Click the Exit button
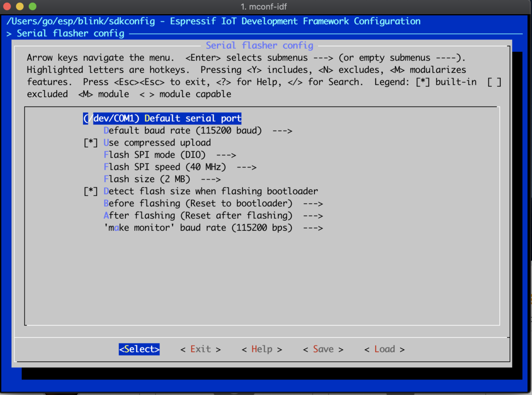Viewport: 532px width, 395px height. [201, 349]
